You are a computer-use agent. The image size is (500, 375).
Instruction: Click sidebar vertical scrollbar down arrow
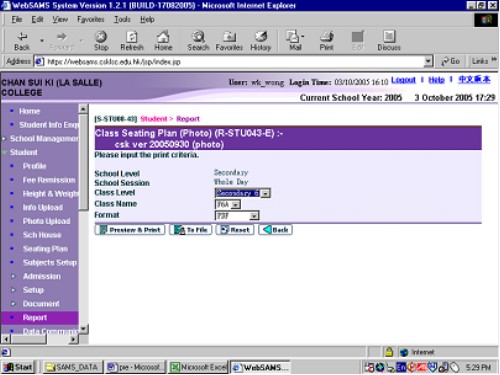(x=83, y=329)
